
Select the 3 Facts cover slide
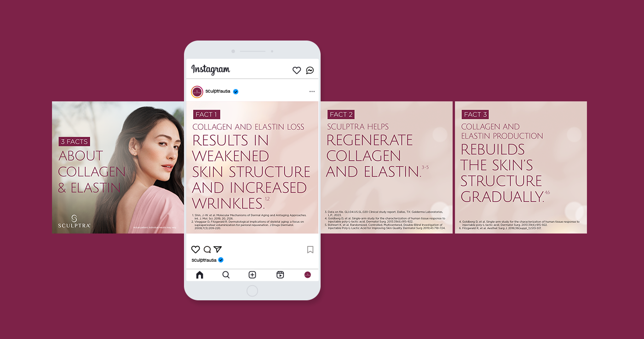(118, 167)
